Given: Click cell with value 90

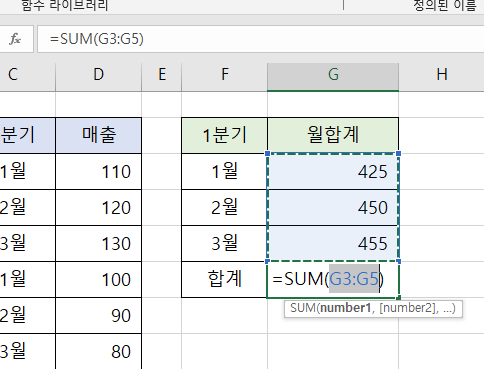Looking at the screenshot, I should click(99, 316).
